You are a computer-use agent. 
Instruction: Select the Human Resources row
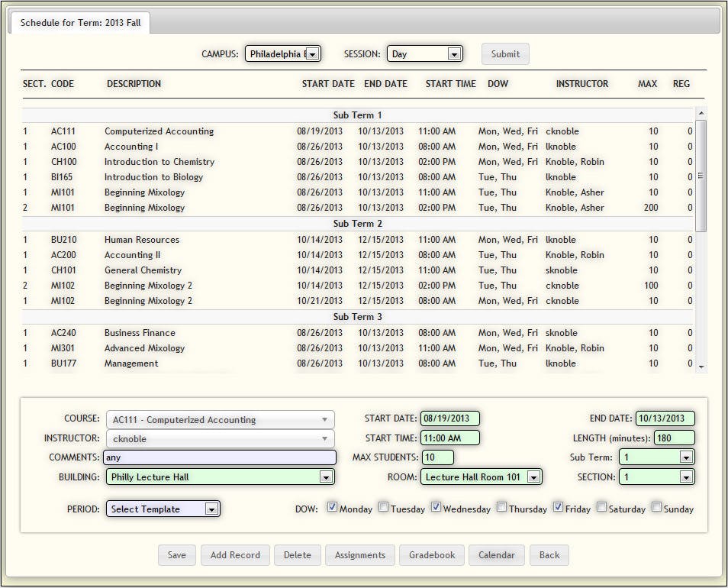point(357,240)
